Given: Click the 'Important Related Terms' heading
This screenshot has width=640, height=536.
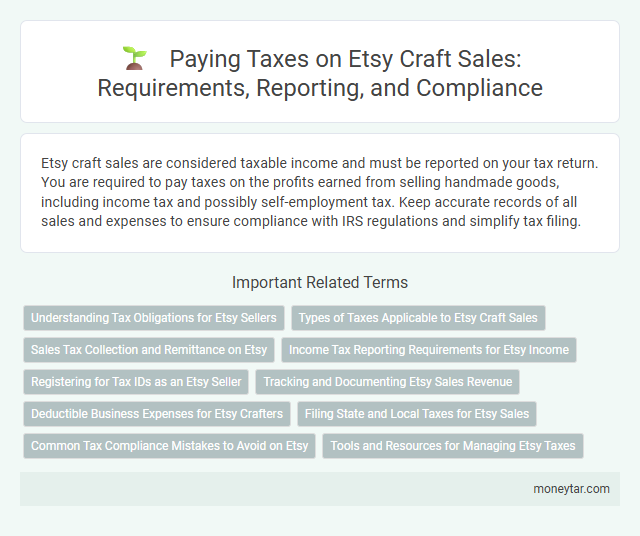Looking at the screenshot, I should click(x=320, y=282).
